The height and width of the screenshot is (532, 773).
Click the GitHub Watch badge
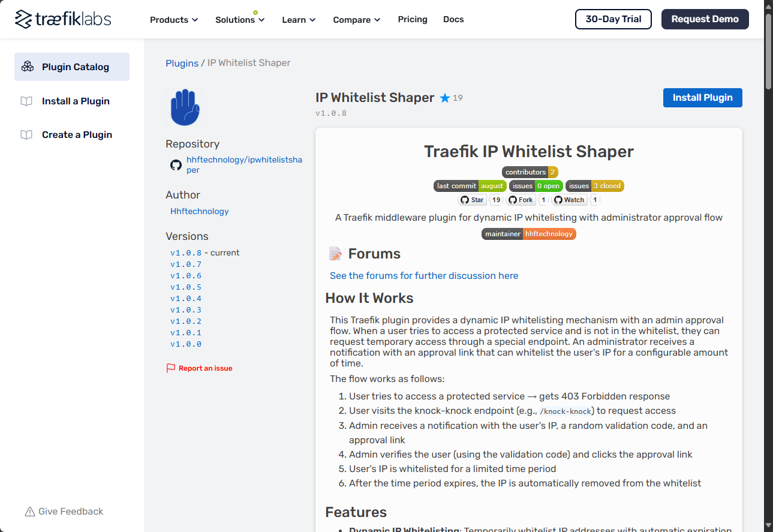tap(569, 200)
